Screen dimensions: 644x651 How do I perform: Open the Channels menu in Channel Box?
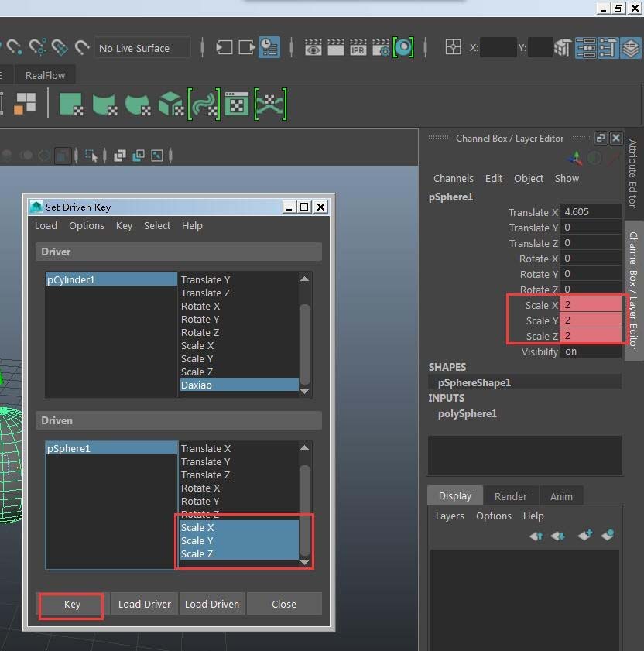pyautogui.click(x=454, y=179)
